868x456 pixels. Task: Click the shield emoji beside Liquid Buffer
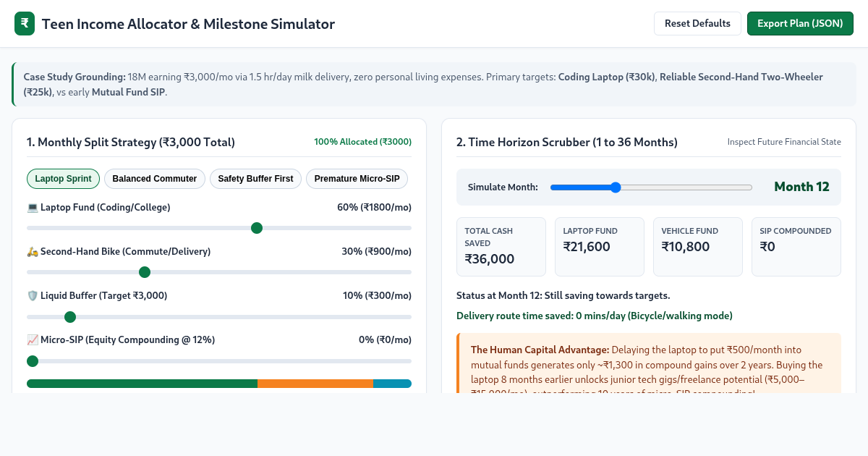point(33,296)
